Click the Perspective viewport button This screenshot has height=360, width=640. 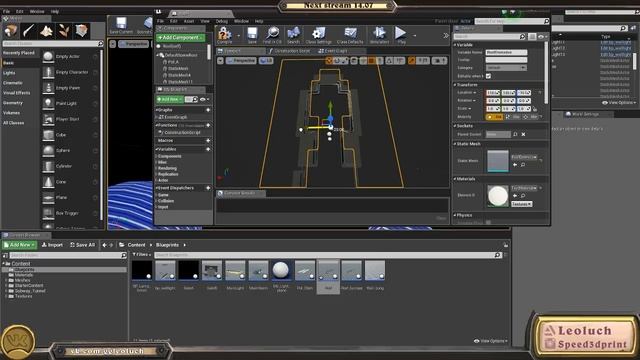click(242, 61)
